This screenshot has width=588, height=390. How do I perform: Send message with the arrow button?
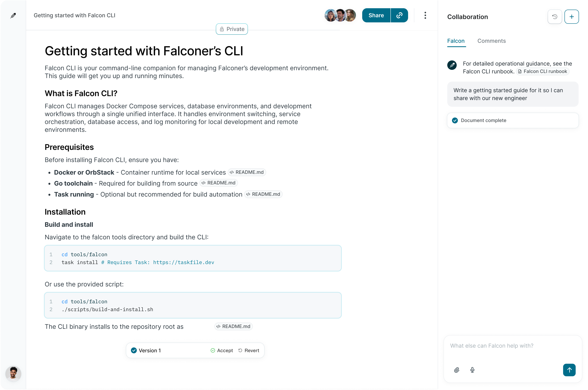tap(569, 370)
